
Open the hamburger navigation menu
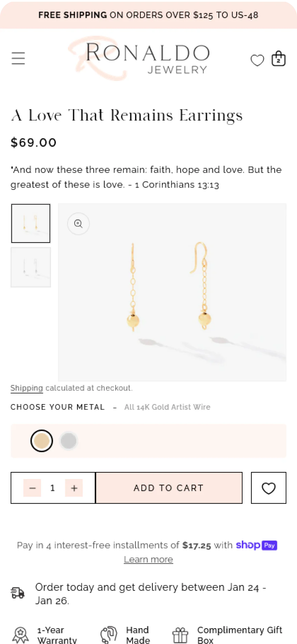point(18,58)
